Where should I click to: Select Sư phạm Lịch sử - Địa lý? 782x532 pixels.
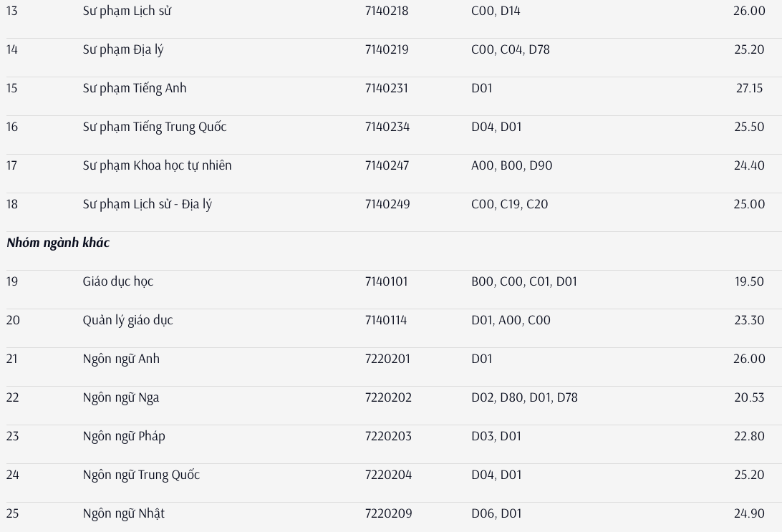[147, 204]
